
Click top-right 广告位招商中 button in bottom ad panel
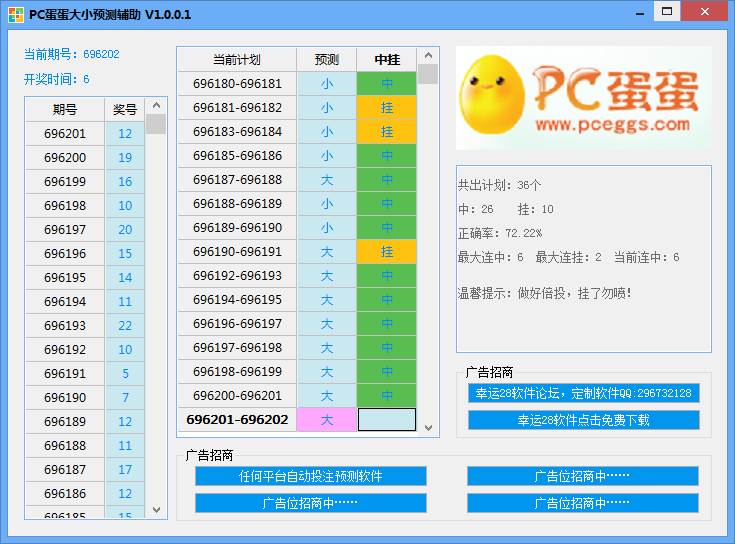[583, 476]
